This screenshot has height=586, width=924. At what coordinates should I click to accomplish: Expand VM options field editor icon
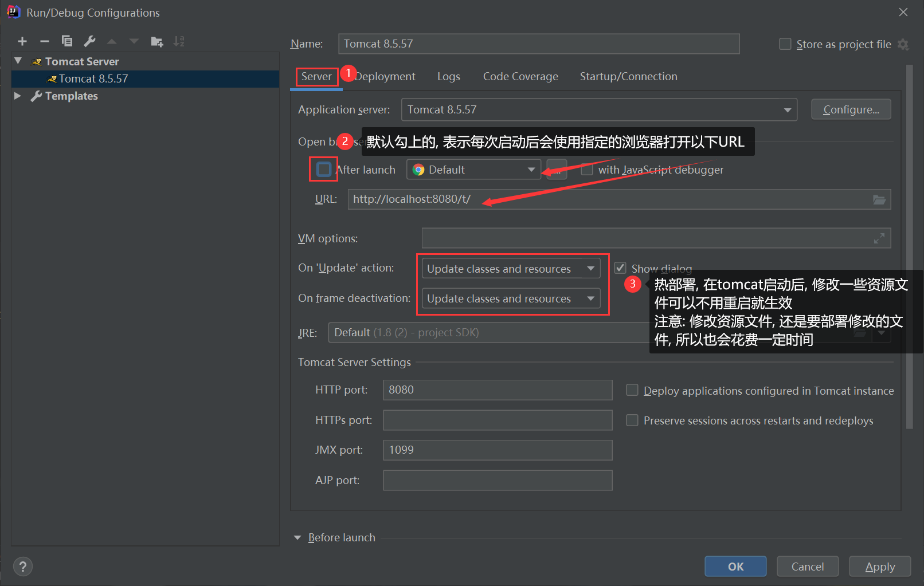pos(879,238)
